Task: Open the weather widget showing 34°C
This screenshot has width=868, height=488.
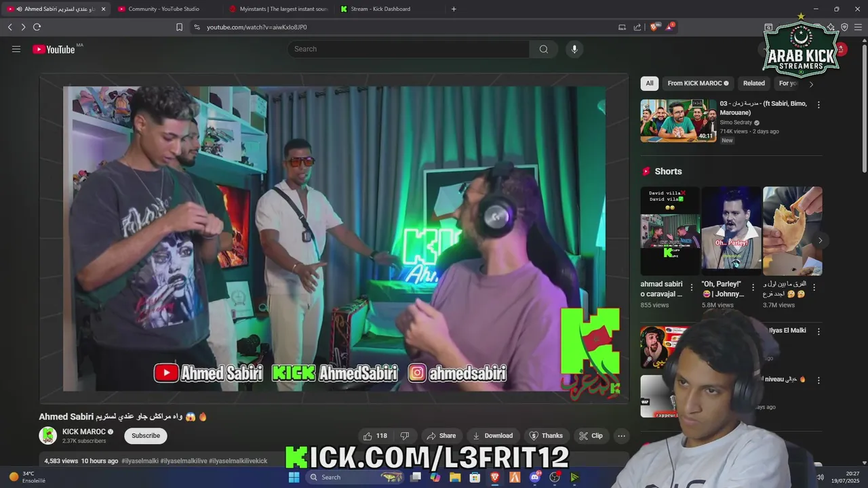Action: pos(27,477)
